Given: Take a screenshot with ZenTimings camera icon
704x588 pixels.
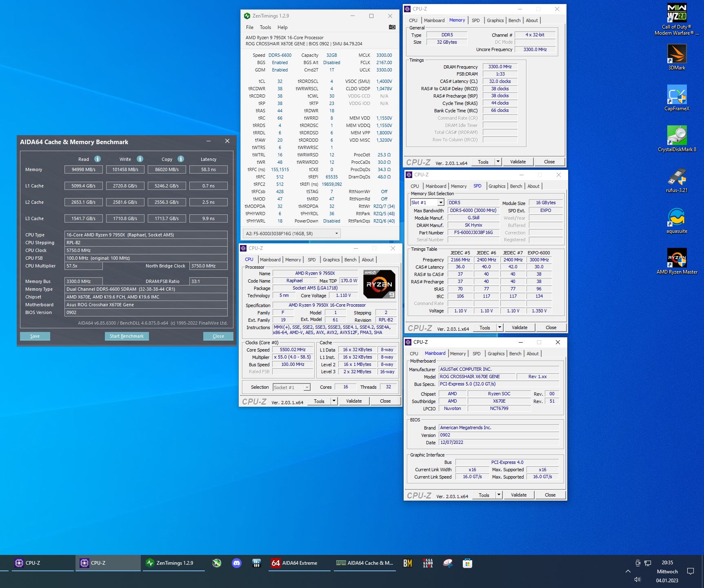Looking at the screenshot, I should pyautogui.click(x=392, y=27).
